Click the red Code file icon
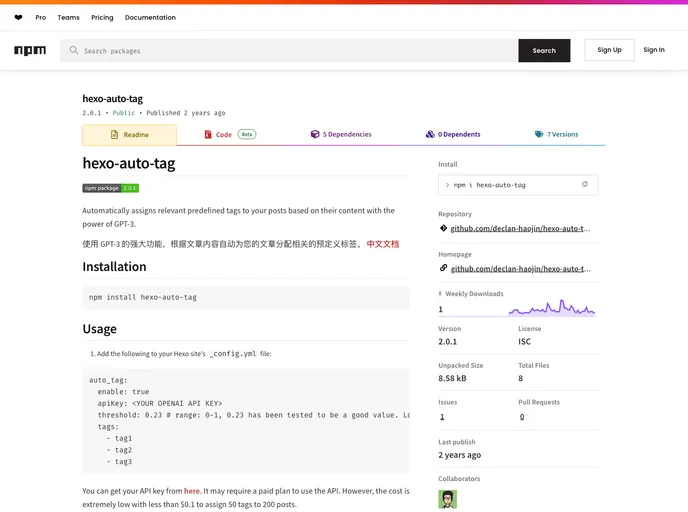 tap(208, 134)
